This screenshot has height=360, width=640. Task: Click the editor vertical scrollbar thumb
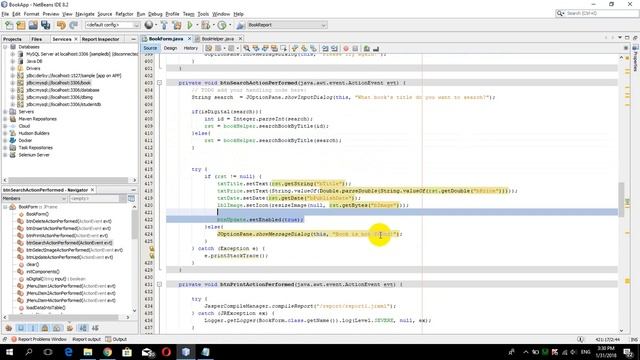click(622, 199)
